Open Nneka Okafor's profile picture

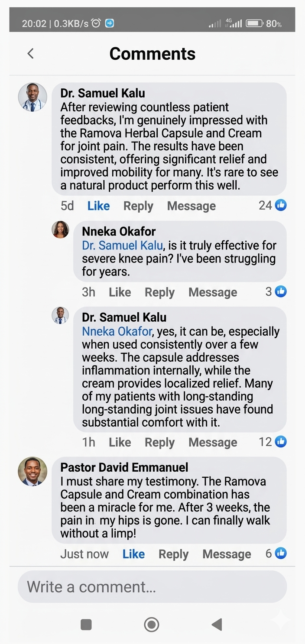(60, 230)
